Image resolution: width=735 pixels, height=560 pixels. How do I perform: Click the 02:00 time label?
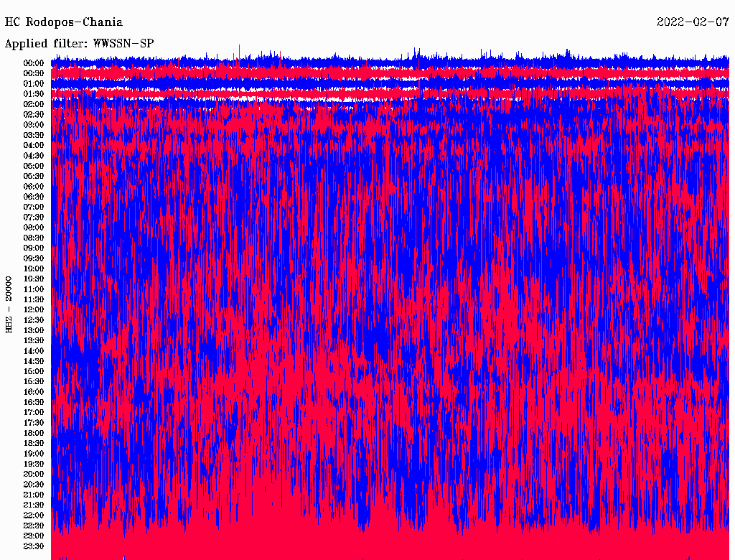pyautogui.click(x=34, y=104)
